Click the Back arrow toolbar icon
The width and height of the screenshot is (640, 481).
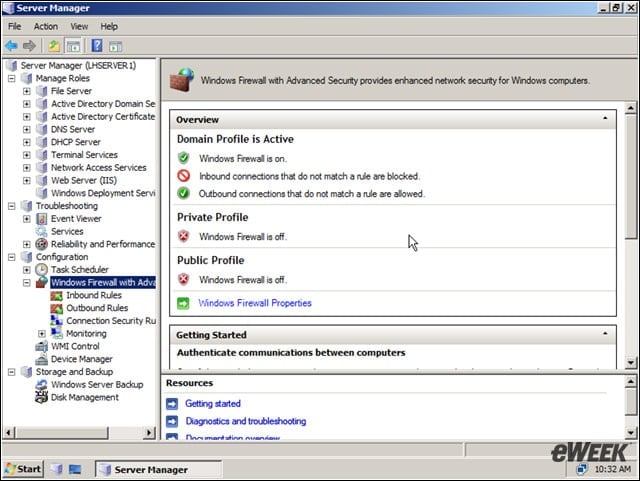11,46
